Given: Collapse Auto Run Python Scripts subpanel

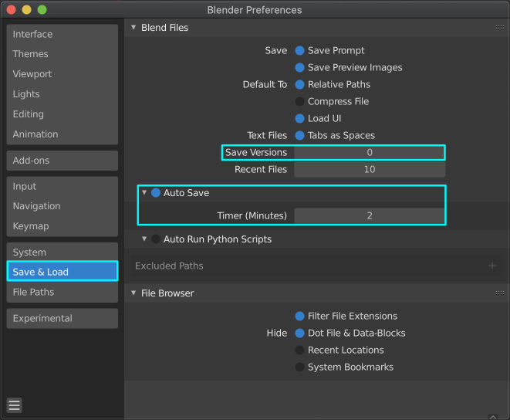Looking at the screenshot, I should (x=144, y=239).
